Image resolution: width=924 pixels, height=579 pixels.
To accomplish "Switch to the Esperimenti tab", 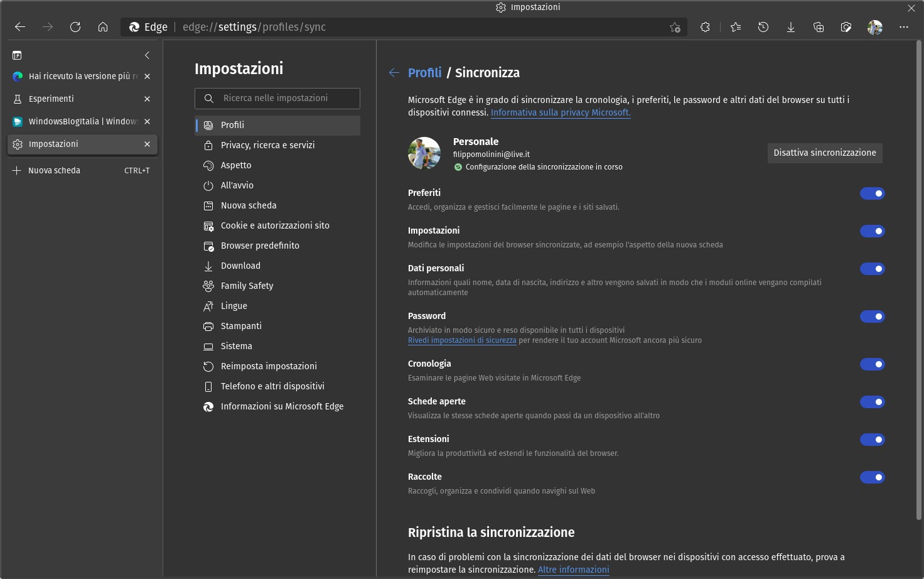I will pyautogui.click(x=82, y=99).
